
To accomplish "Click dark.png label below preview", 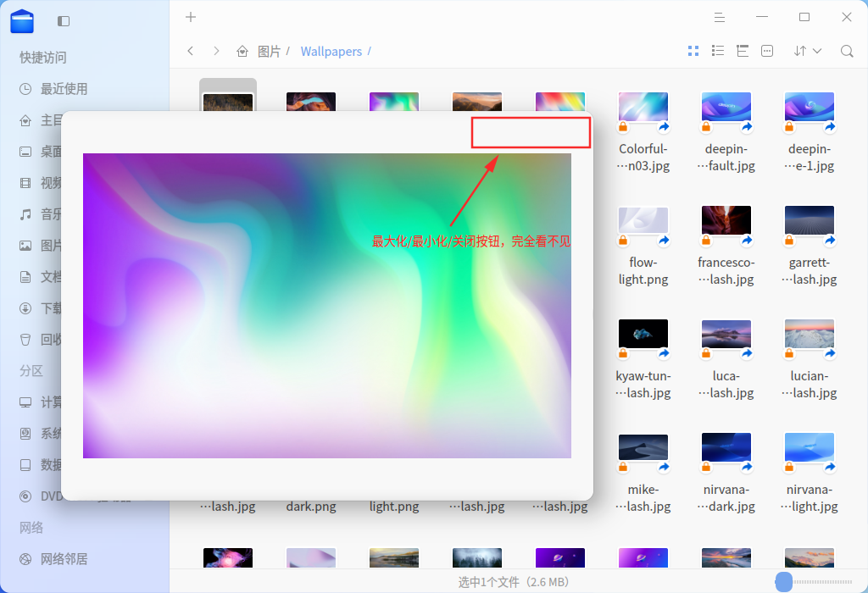I will (x=311, y=506).
